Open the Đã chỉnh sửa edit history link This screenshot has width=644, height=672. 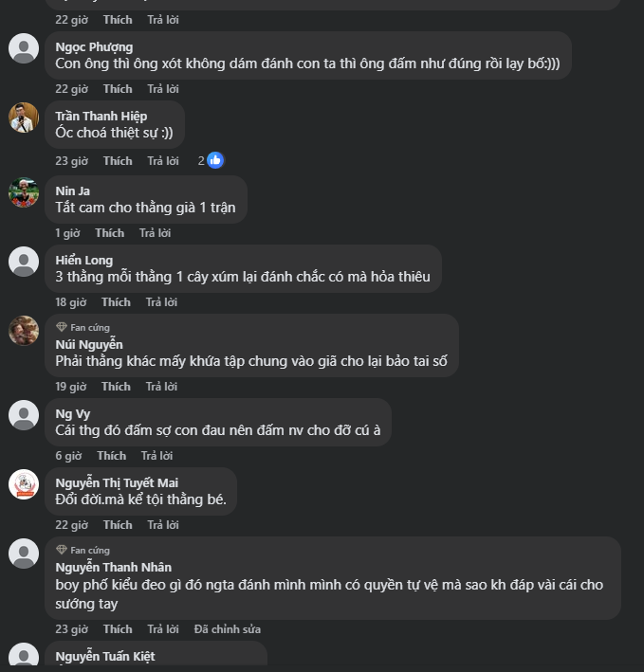(227, 629)
